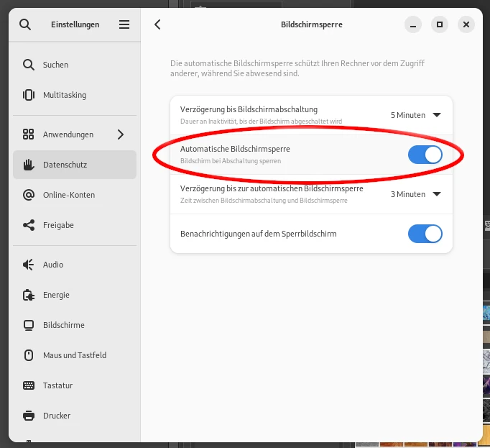
Task: Click Verzögerung bis zur automatischen Bildschirmsperre label
Action: (x=272, y=188)
